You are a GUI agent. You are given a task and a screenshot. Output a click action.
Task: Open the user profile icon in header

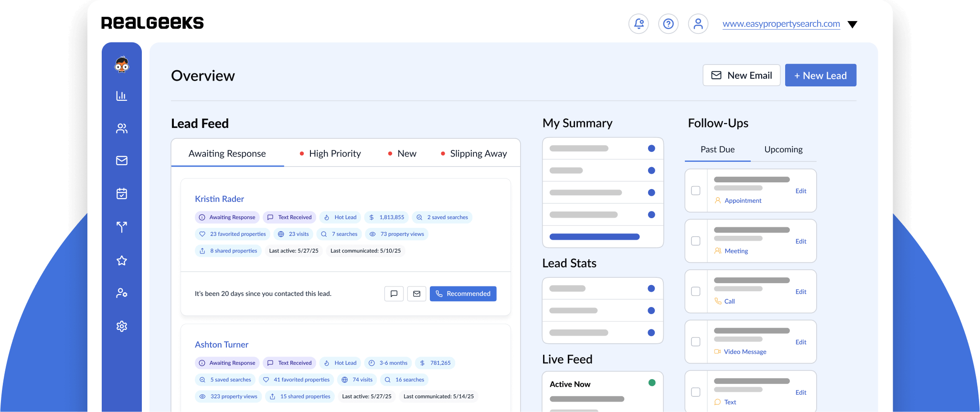coord(698,23)
